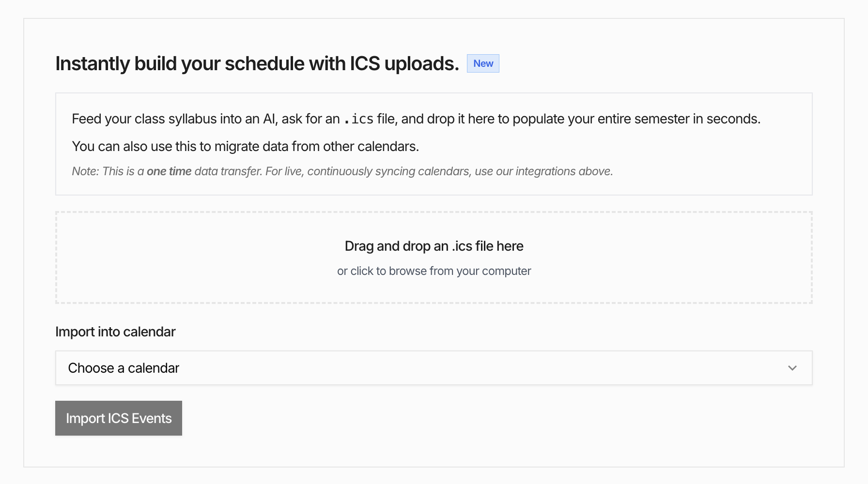Screen dimensions: 868x484
Task: Click "continuously syncing calendars" in the note
Action: (x=388, y=171)
